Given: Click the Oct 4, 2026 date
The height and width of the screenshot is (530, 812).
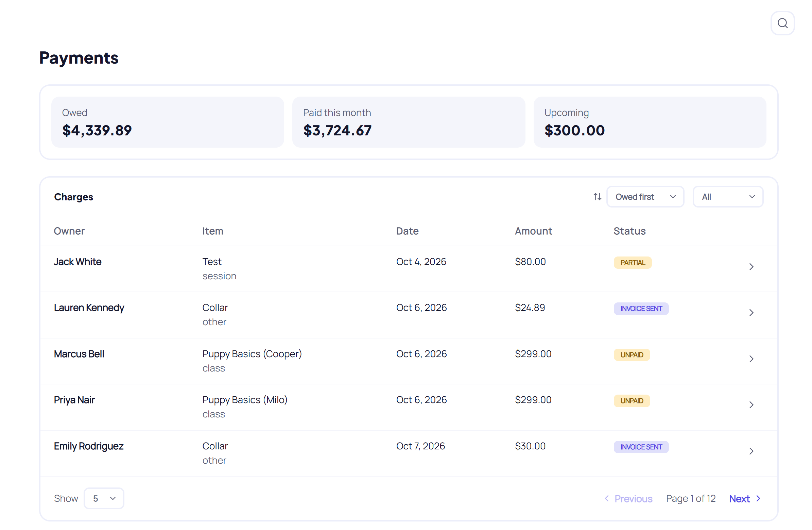Looking at the screenshot, I should click(421, 262).
